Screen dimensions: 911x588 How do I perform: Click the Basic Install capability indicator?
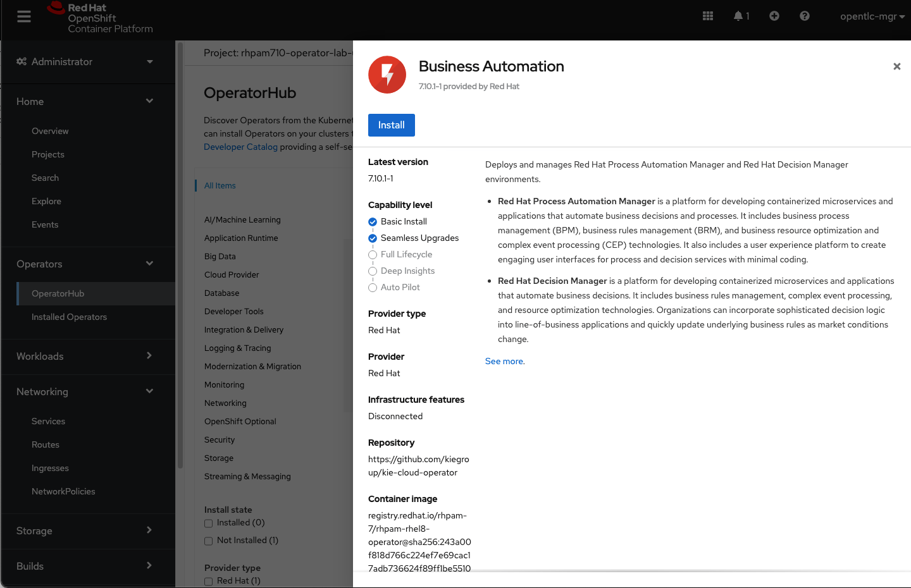tap(373, 222)
